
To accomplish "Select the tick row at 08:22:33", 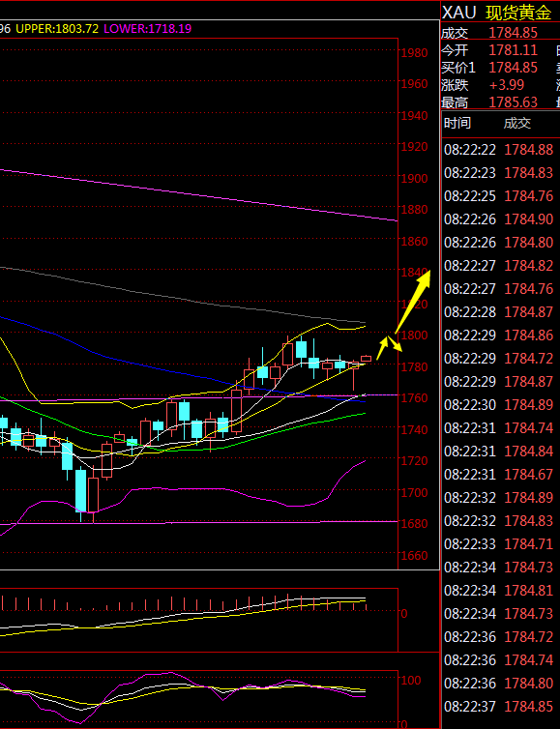I will pos(499,544).
